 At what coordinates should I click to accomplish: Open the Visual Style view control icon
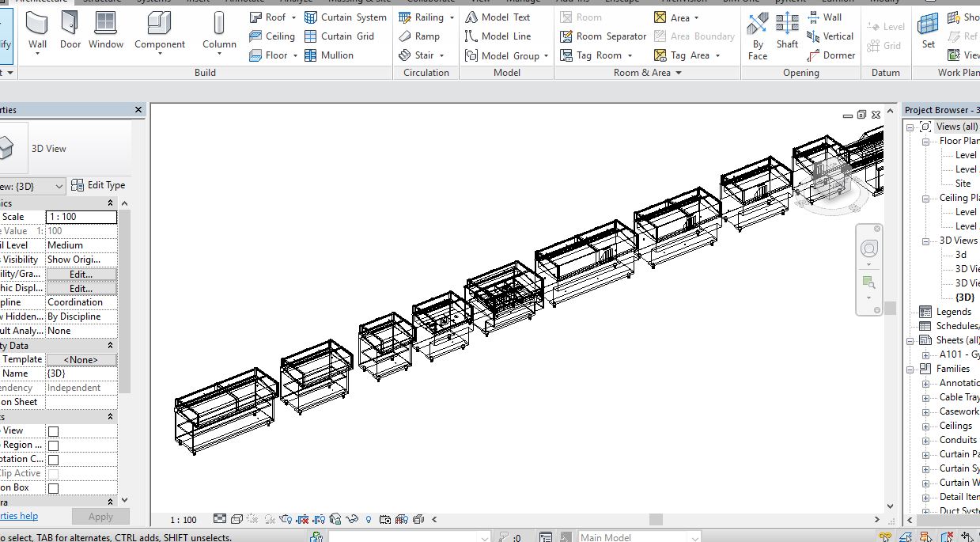point(236,520)
